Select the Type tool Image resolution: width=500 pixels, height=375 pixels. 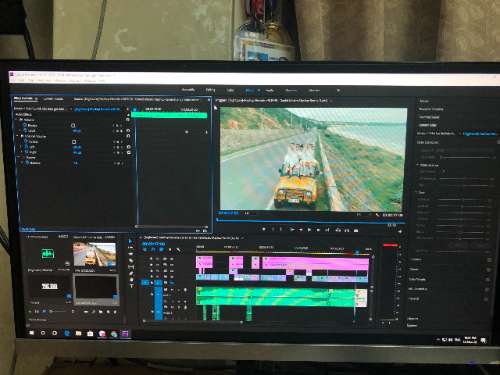[x=132, y=286]
